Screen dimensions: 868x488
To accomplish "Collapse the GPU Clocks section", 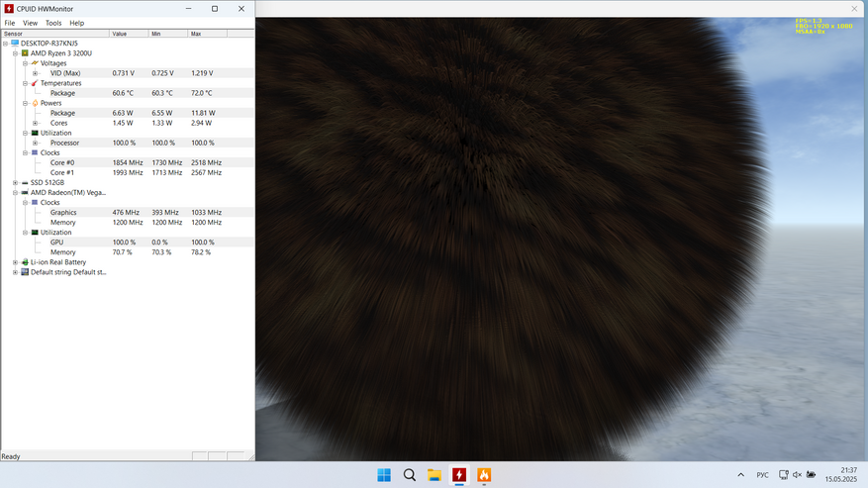I will 26,203.
